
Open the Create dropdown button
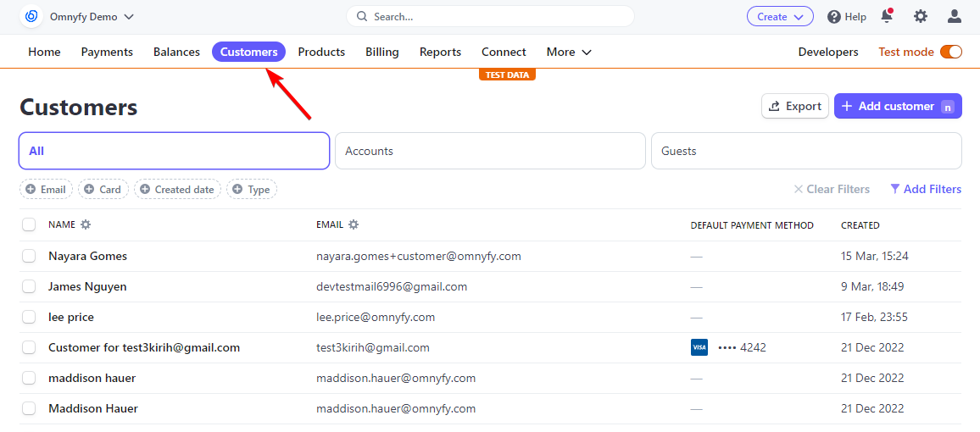pyautogui.click(x=780, y=17)
